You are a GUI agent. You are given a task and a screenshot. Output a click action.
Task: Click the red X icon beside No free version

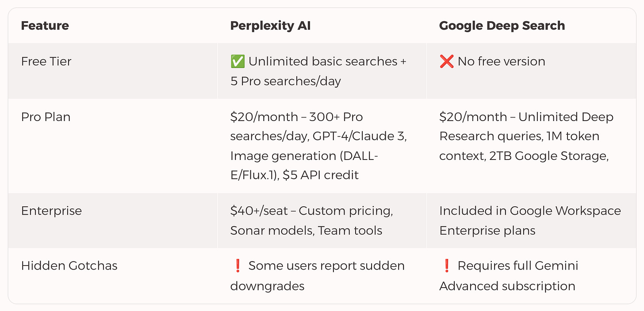(446, 61)
